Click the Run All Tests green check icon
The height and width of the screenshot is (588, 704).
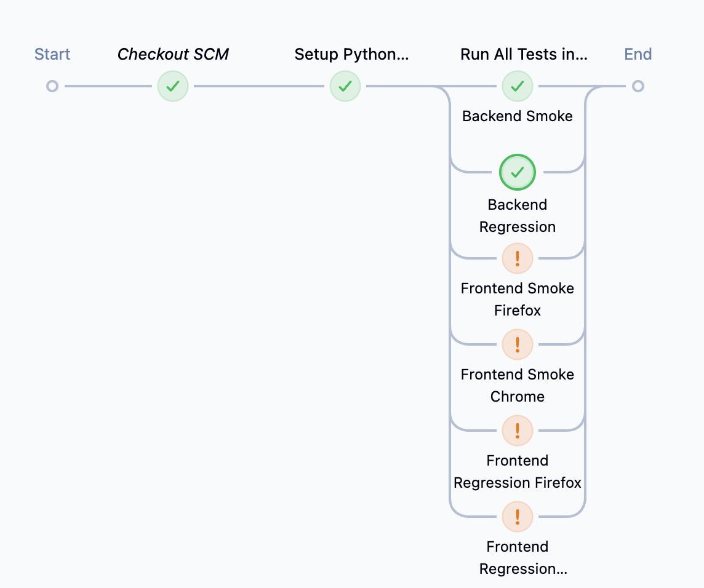[x=517, y=86]
